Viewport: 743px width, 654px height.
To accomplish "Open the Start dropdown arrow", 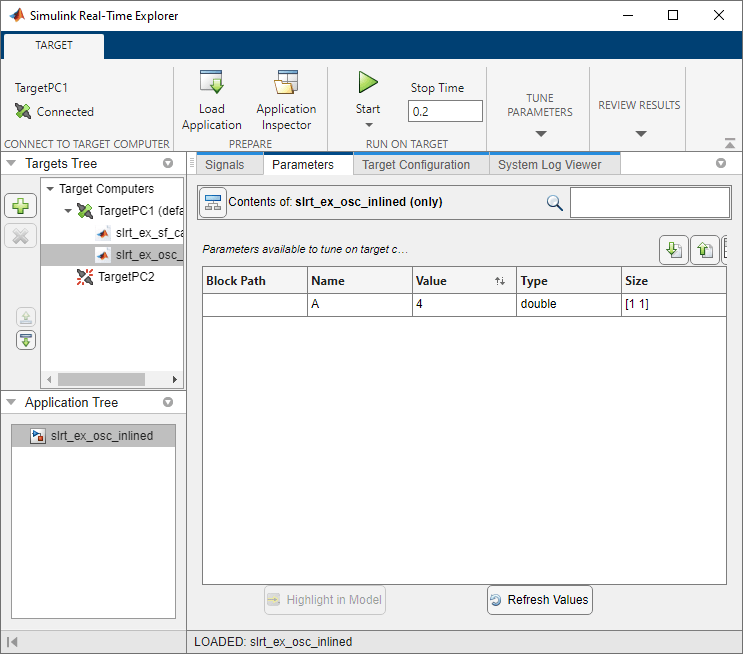I will [369, 125].
